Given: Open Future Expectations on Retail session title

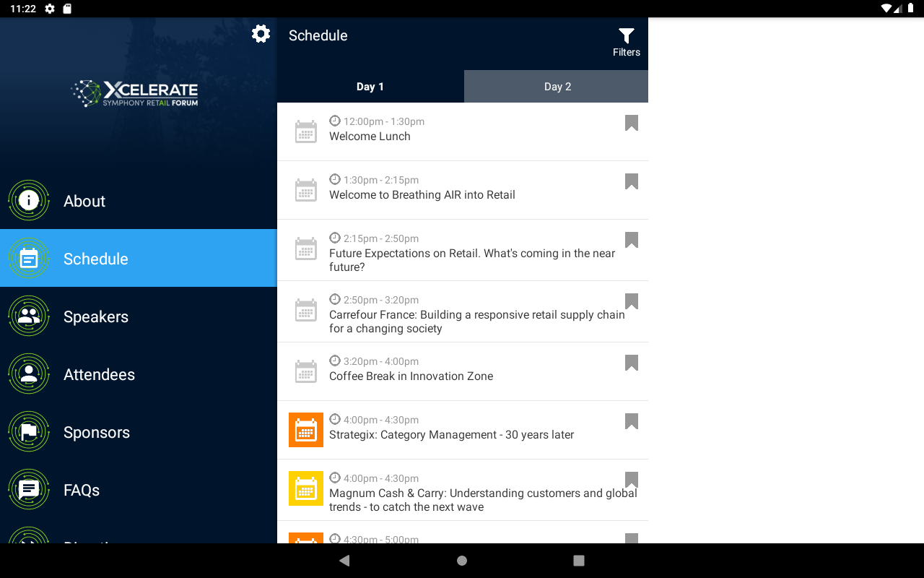Looking at the screenshot, I should tap(472, 260).
